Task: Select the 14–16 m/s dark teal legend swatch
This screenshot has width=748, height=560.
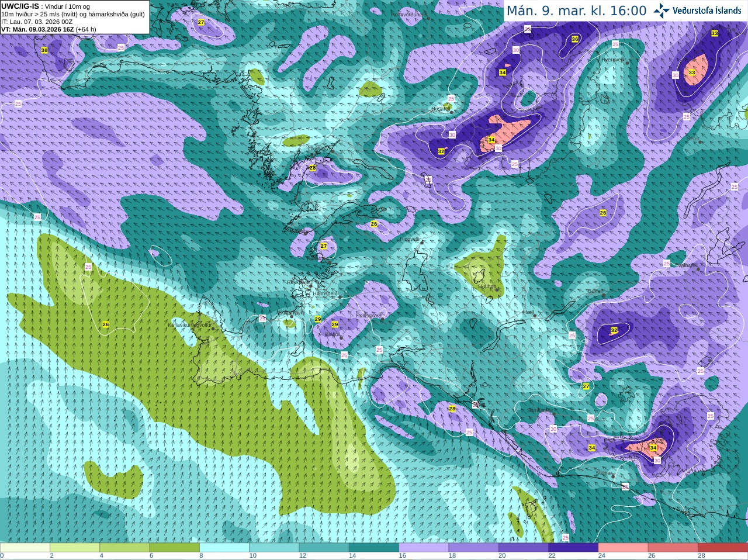Action: point(374,548)
